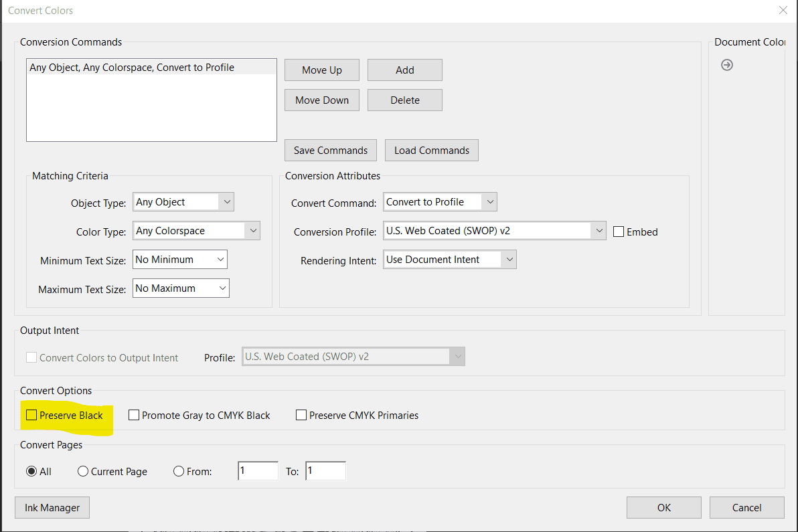Select the first conversion command entry
798x532 pixels.
132,68
